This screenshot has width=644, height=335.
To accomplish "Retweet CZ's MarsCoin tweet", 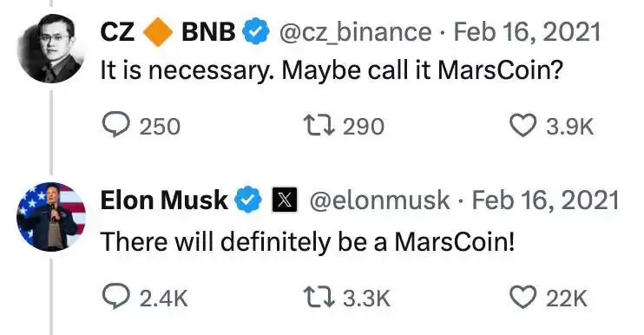I will point(319,125).
